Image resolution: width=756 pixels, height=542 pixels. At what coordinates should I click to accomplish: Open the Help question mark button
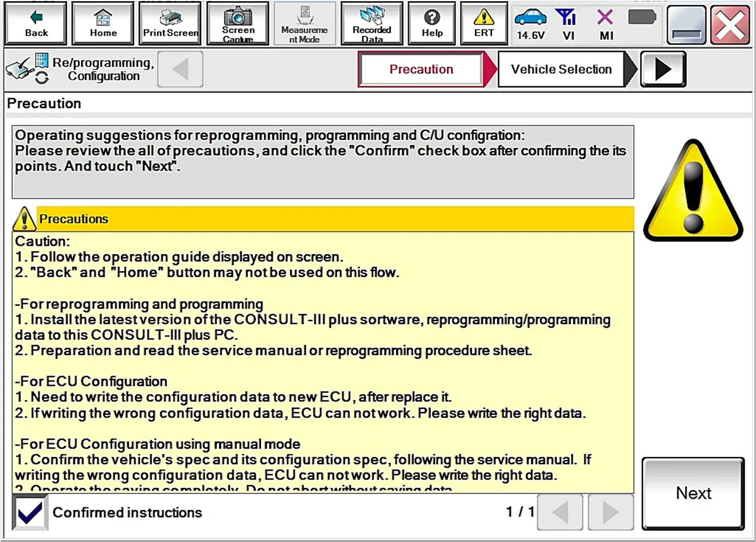432,24
